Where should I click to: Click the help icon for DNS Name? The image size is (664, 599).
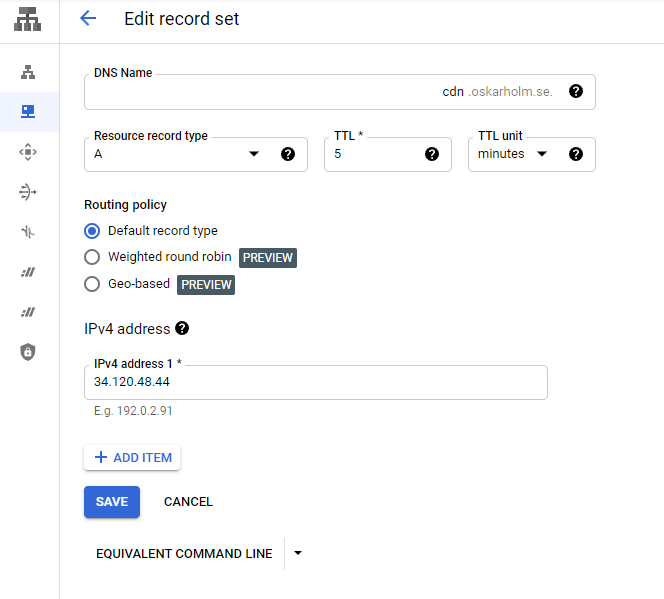click(576, 91)
